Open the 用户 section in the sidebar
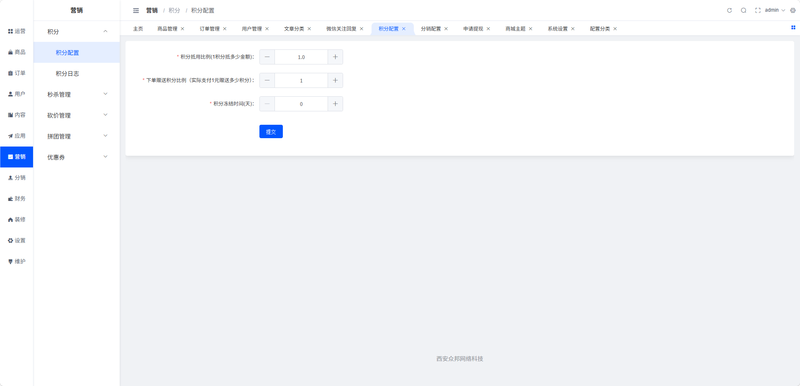 point(16,94)
